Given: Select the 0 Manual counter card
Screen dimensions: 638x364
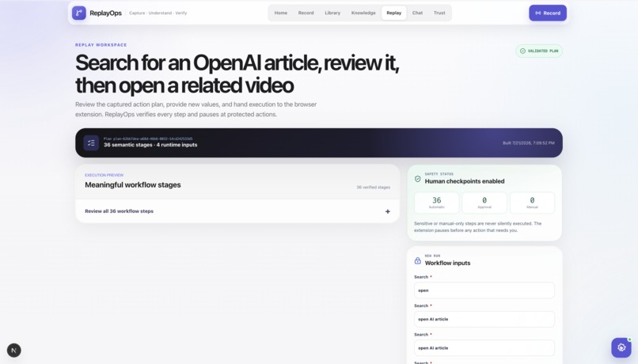Looking at the screenshot, I should pos(532,203).
